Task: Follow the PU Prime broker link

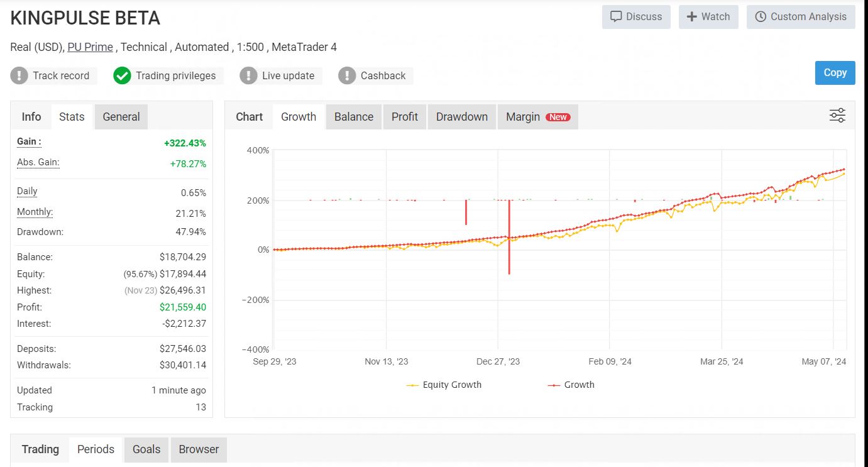Action: pyautogui.click(x=91, y=47)
